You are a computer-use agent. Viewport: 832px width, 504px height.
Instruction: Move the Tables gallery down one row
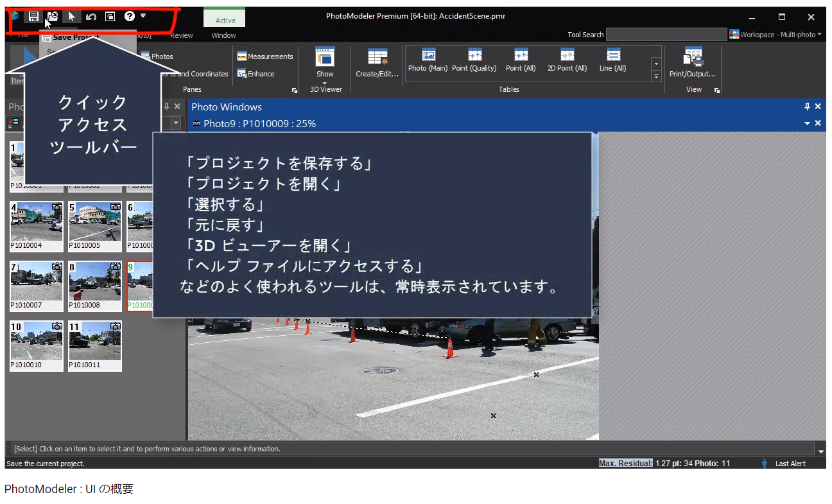pos(656,64)
